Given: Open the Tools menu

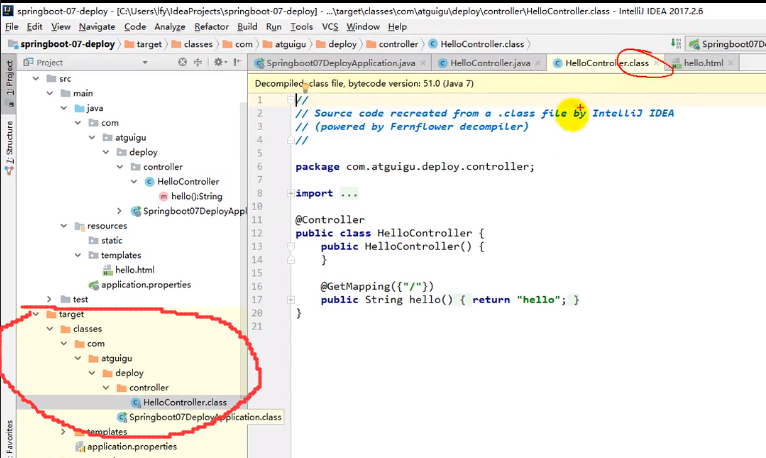Looking at the screenshot, I should [301, 27].
